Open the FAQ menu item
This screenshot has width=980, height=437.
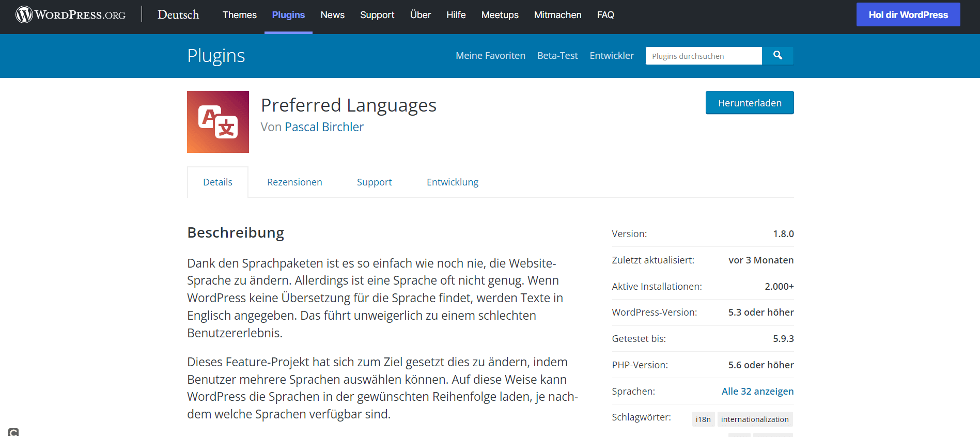coord(605,15)
